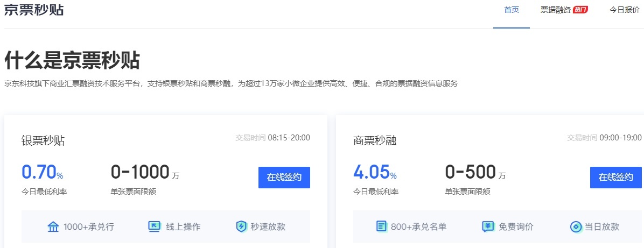Click the 什么是京票秒贴 heading

coord(72,60)
